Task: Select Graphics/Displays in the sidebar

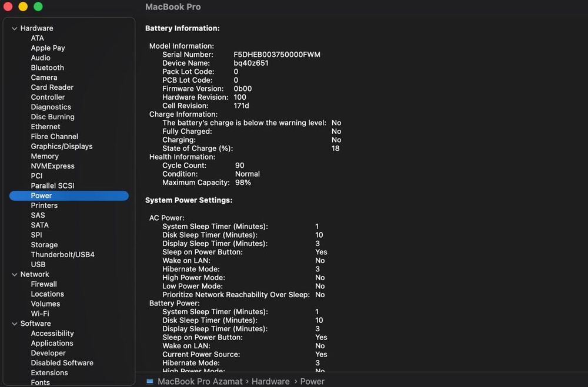Action: [x=62, y=146]
